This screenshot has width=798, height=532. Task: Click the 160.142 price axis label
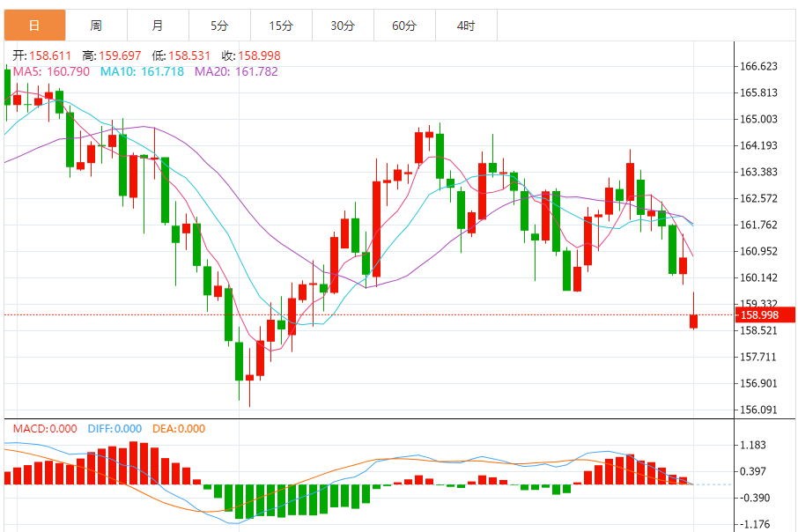point(758,278)
